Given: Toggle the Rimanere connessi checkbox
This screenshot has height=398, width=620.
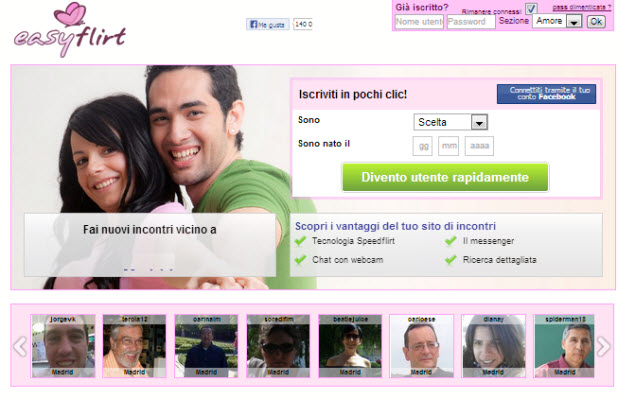Looking at the screenshot, I should coord(531,8).
